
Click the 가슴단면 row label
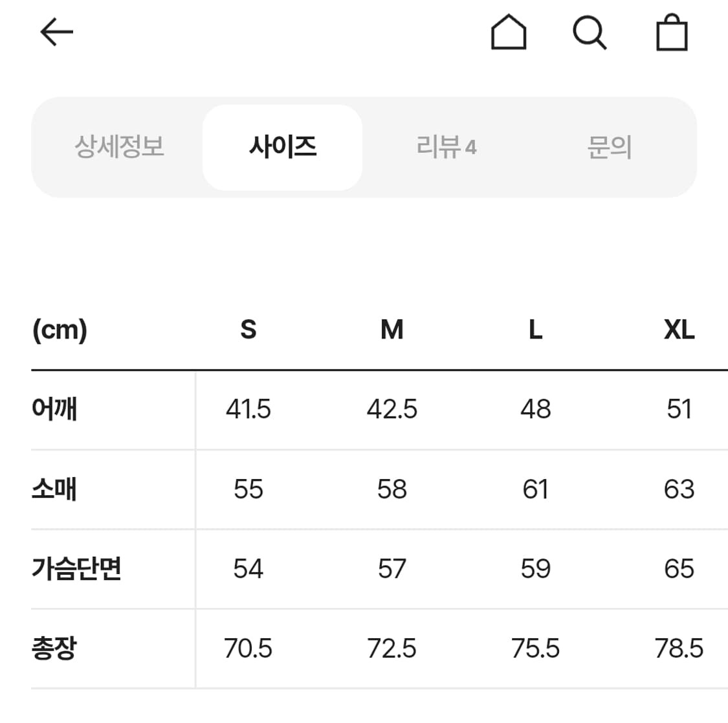[x=76, y=569]
